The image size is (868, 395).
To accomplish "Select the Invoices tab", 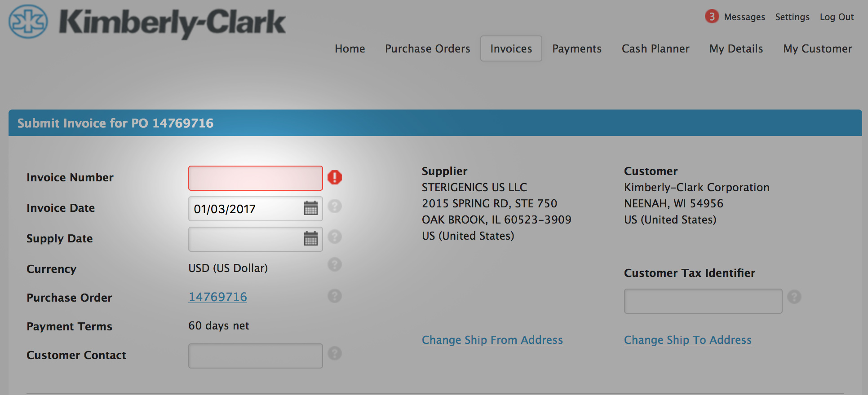I will point(511,48).
